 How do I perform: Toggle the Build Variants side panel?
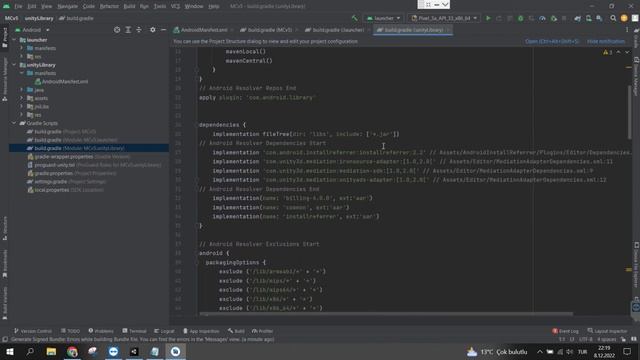4,303
